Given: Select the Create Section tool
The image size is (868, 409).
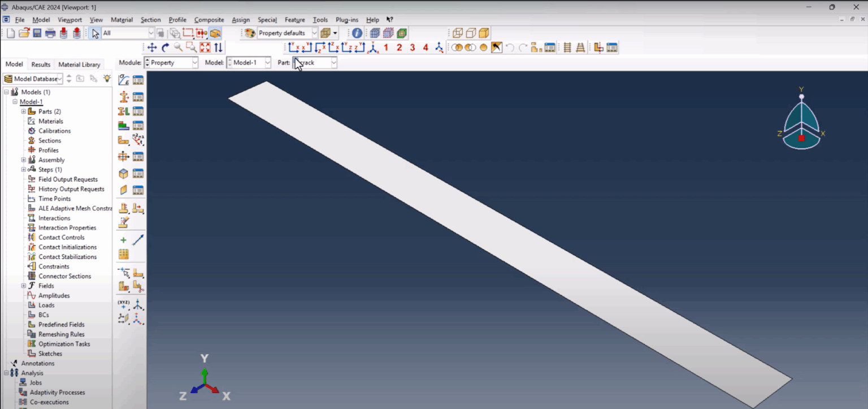Looking at the screenshot, I should (x=124, y=96).
